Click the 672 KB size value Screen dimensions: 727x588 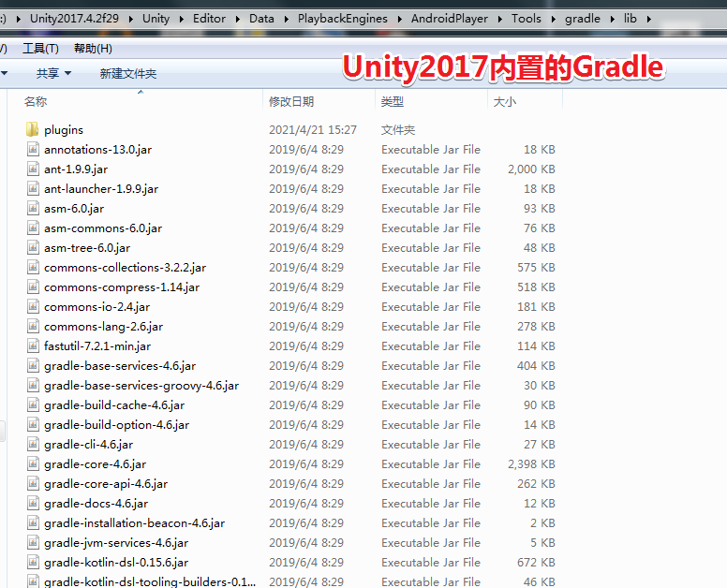coord(536,562)
